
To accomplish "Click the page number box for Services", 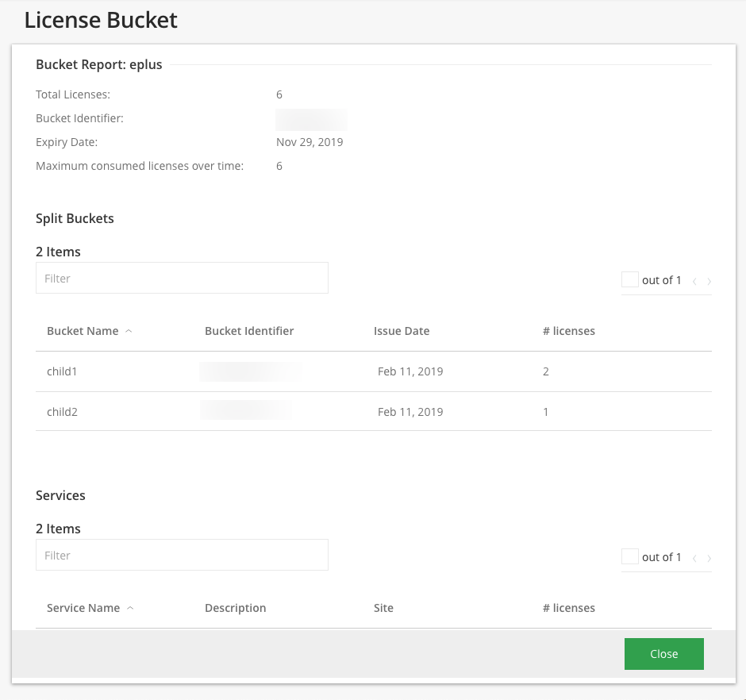I will click(x=629, y=556).
